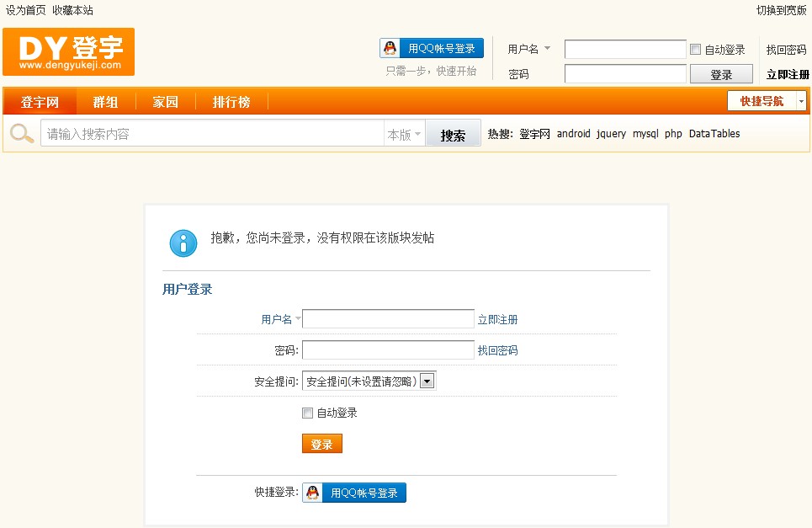Open the 家园 section
Image resolution: width=812 pixels, height=528 pixels.
tap(165, 100)
